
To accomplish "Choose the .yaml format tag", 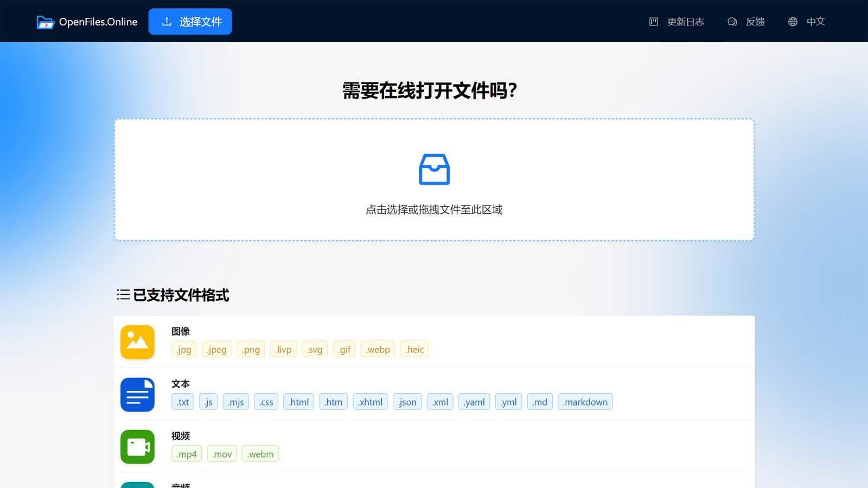I will point(475,402).
